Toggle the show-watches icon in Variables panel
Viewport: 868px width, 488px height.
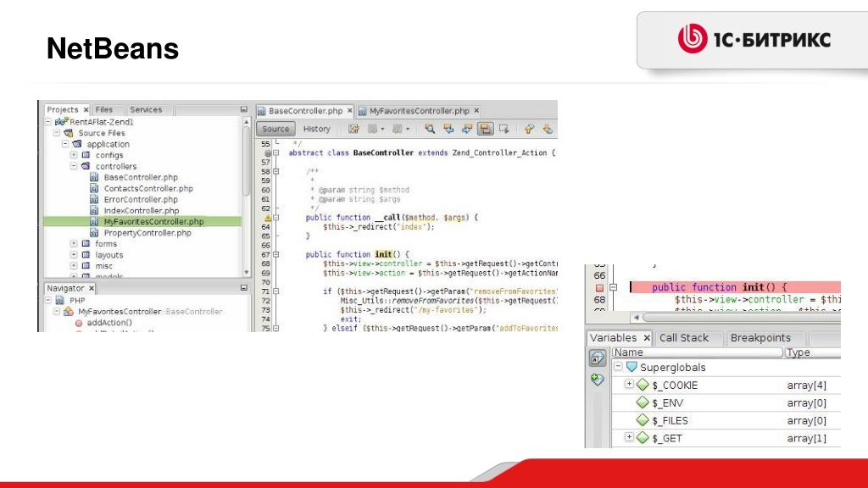(x=598, y=358)
